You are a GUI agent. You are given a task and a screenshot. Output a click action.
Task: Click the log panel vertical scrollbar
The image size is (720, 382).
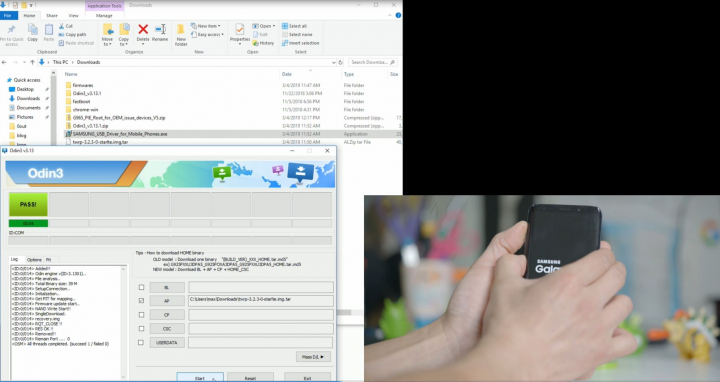coord(124,322)
